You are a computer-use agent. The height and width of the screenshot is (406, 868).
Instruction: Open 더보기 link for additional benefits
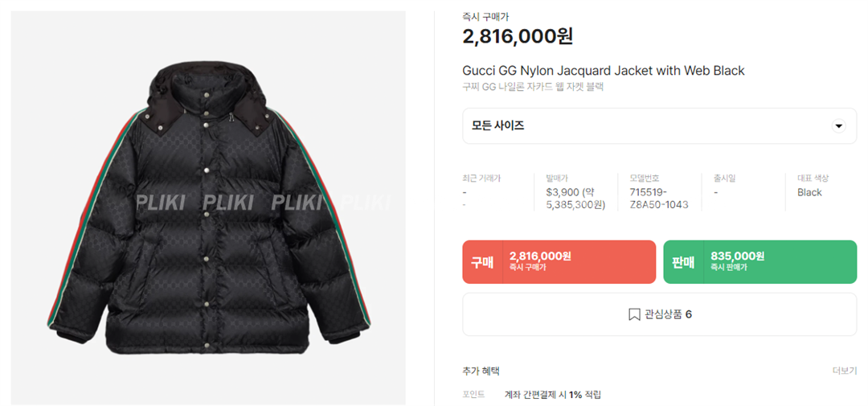point(845,371)
